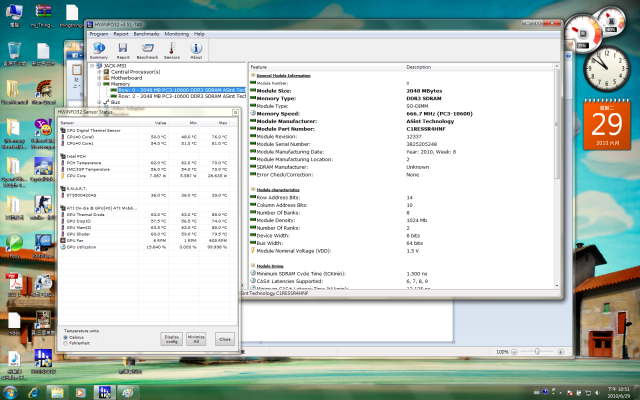Open the WinRAR archive desktop icon
640x400 pixels.
[43, 16]
